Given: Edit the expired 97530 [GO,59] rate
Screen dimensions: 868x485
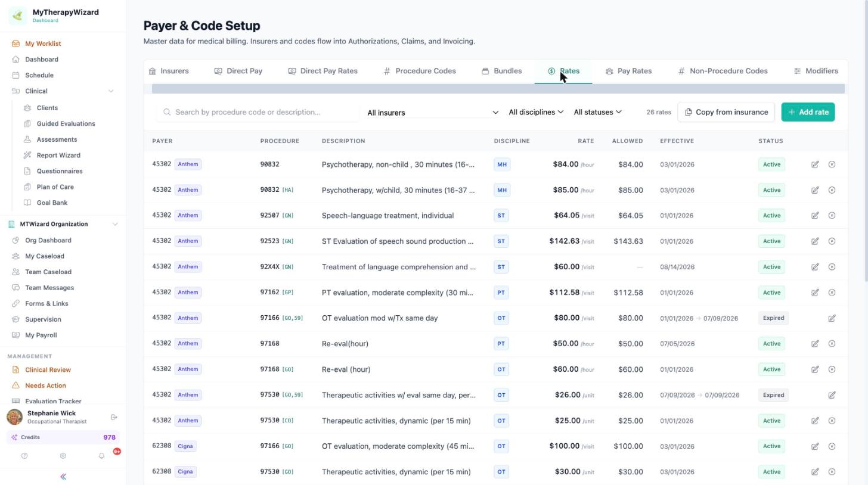Looking at the screenshot, I should 832,395.
